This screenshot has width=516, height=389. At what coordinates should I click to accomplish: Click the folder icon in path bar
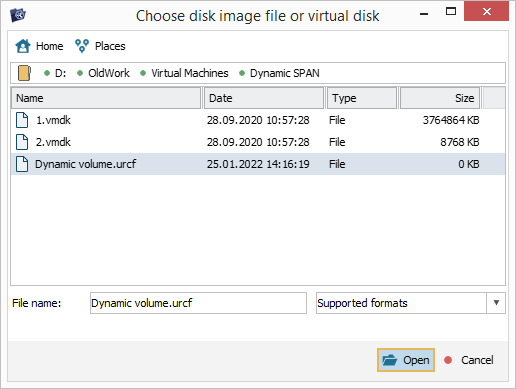pyautogui.click(x=24, y=73)
